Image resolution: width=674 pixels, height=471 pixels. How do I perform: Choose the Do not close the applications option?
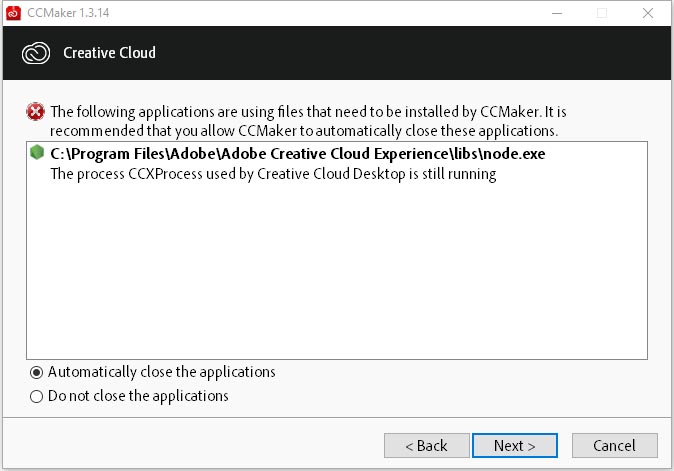click(37, 396)
